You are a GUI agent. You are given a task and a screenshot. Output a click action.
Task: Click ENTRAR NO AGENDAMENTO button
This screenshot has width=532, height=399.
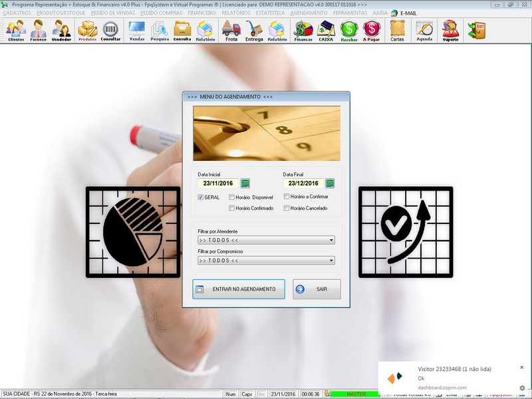pyautogui.click(x=239, y=289)
